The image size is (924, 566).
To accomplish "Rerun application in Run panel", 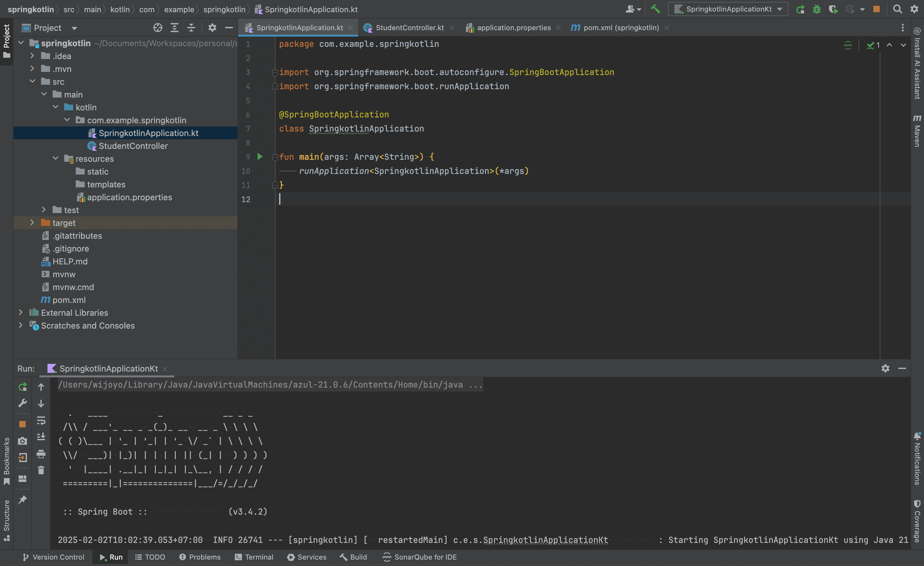I will [x=22, y=387].
